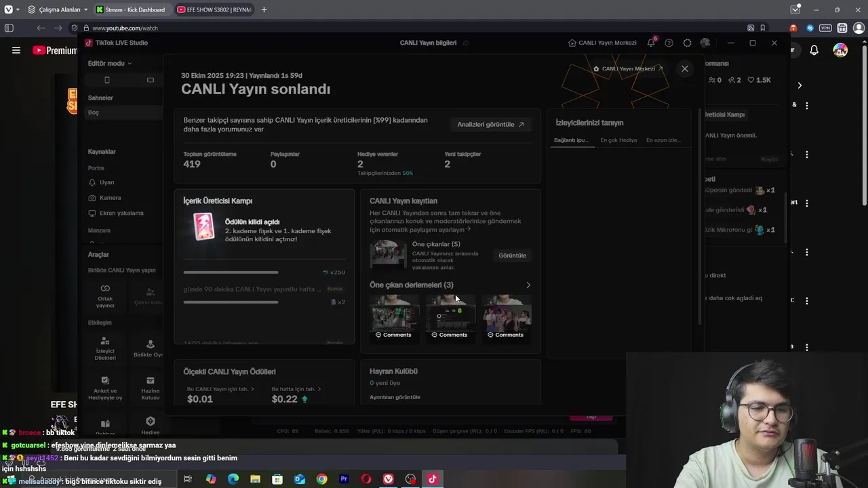Switch to En uzun izleyenler tab

tap(663, 140)
